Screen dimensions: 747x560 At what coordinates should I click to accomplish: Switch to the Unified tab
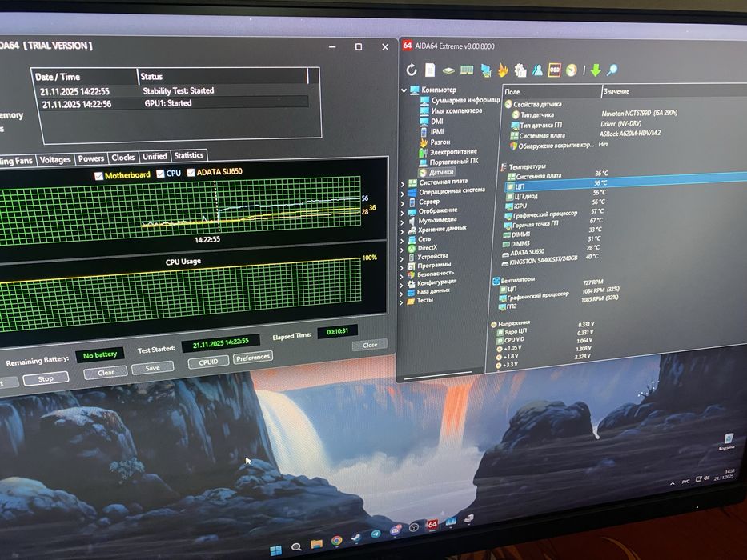pos(155,156)
